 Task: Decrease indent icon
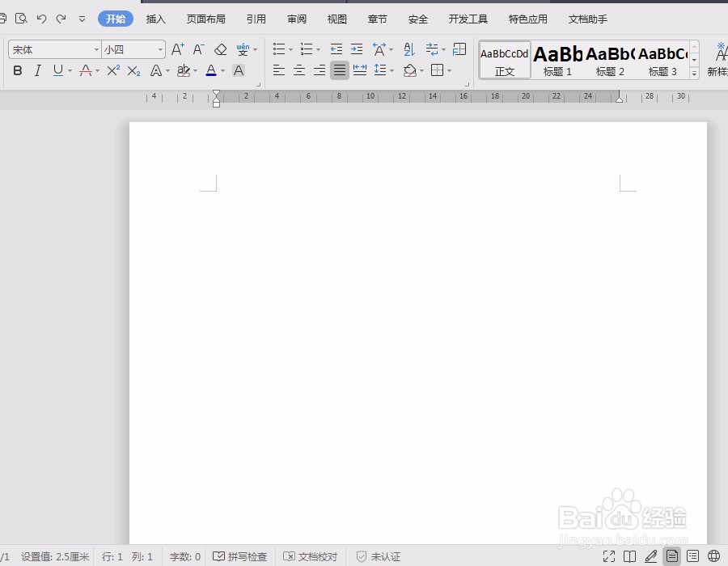pyautogui.click(x=336, y=49)
